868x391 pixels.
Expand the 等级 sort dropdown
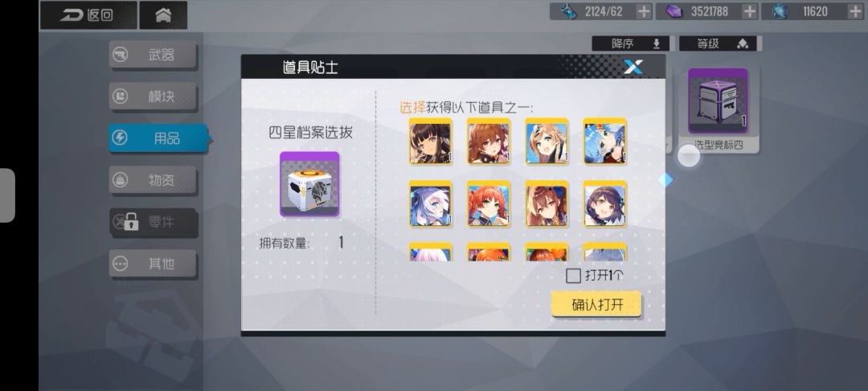718,43
